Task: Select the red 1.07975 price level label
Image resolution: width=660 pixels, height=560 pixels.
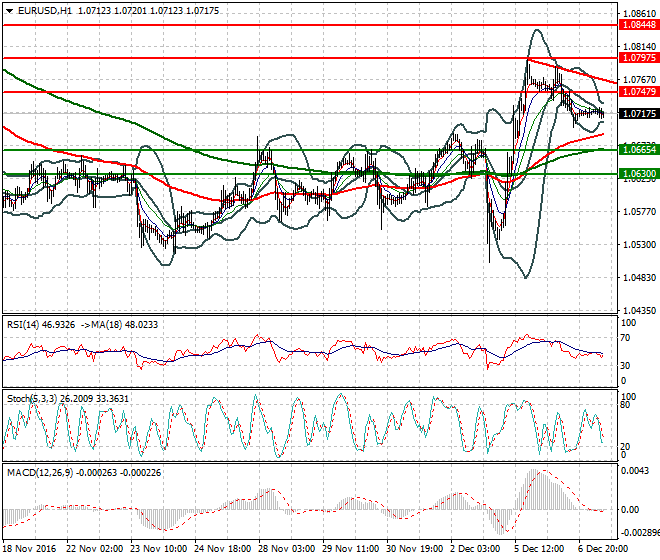Action: 639,58
